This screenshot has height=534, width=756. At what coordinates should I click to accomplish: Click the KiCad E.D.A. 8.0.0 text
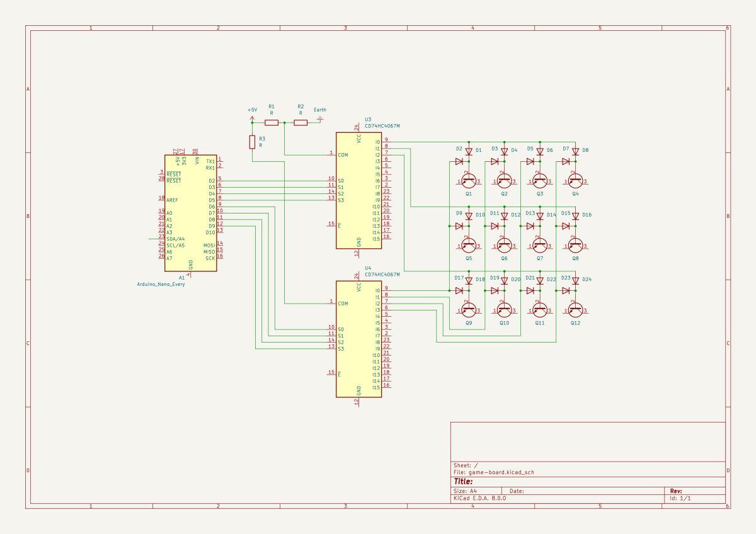point(479,497)
